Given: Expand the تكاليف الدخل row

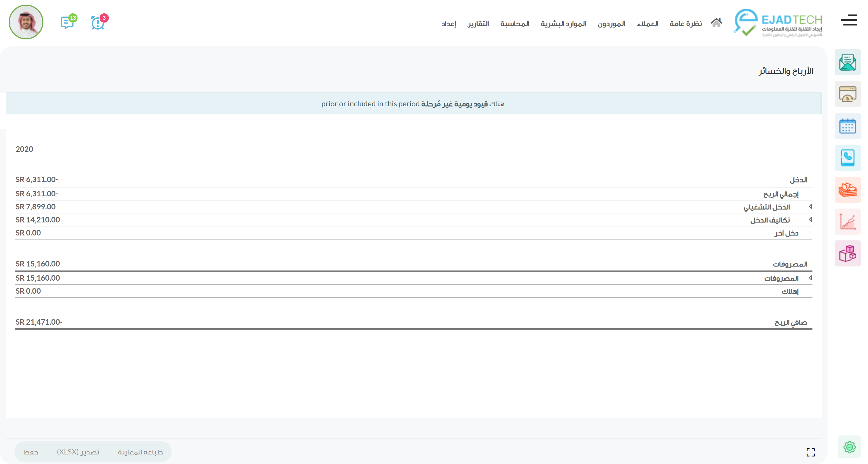Looking at the screenshot, I should [810, 220].
